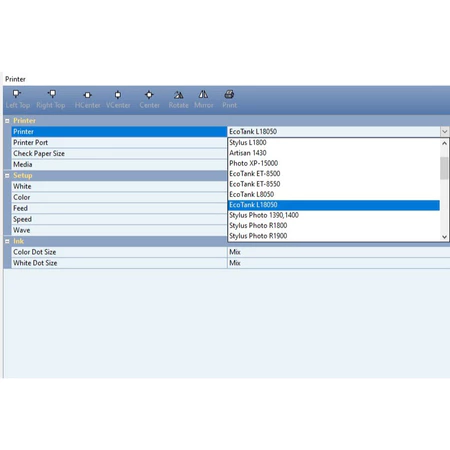Click the dropdown list scrollbar thumb

pos(444,168)
